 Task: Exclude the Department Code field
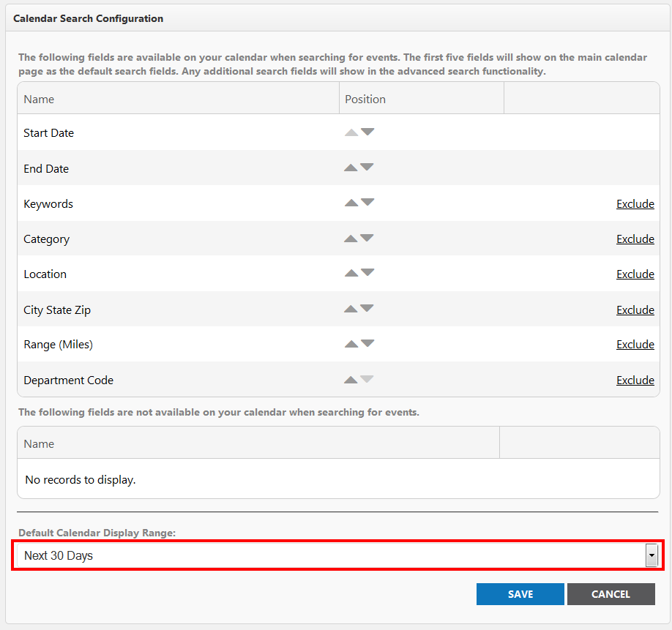[x=635, y=380]
